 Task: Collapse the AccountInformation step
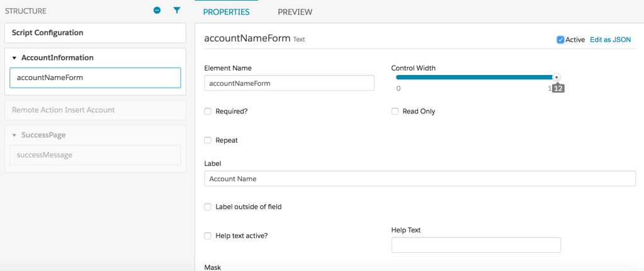click(14, 58)
